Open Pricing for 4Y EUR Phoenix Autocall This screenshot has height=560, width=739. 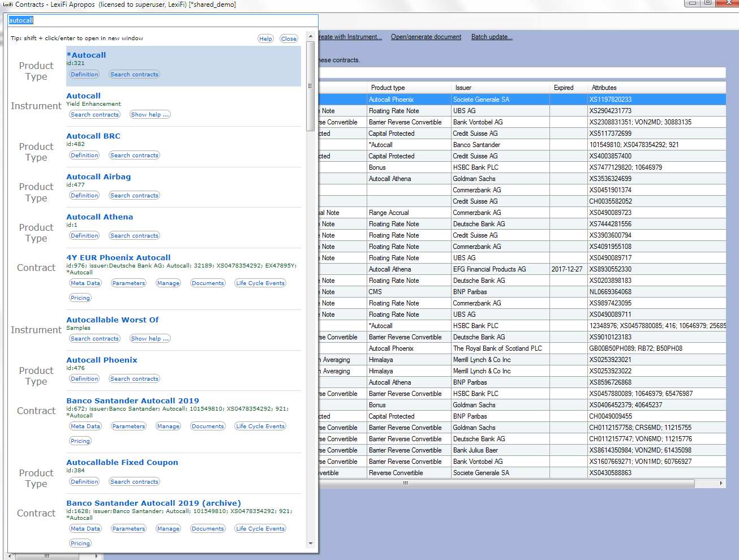coord(80,298)
